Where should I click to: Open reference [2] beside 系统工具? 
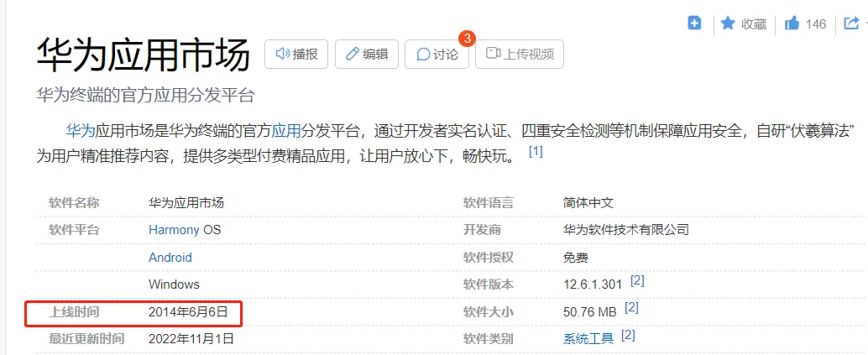[628, 335]
